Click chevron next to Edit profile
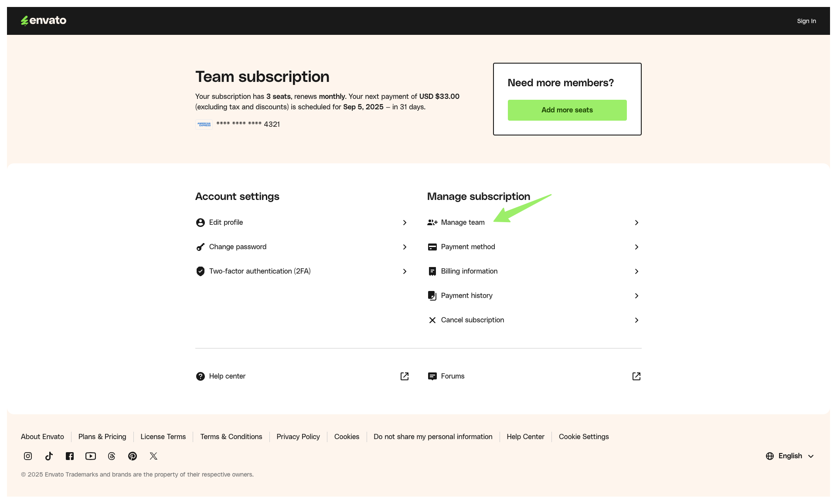 tap(405, 223)
